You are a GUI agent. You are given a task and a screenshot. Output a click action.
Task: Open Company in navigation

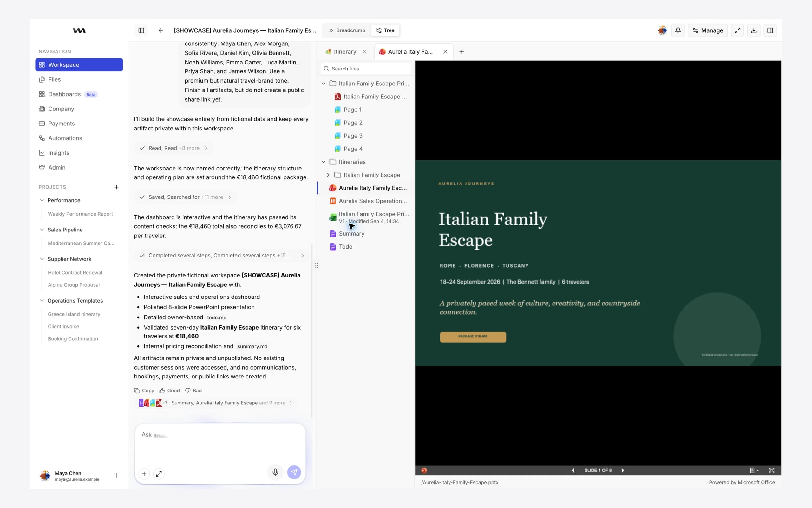tap(79, 109)
